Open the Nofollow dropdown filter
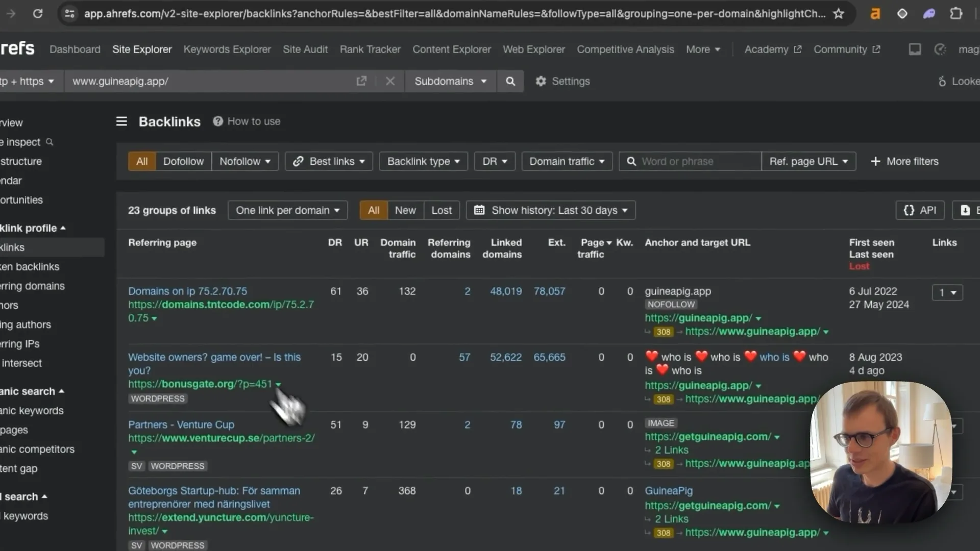 click(x=245, y=161)
